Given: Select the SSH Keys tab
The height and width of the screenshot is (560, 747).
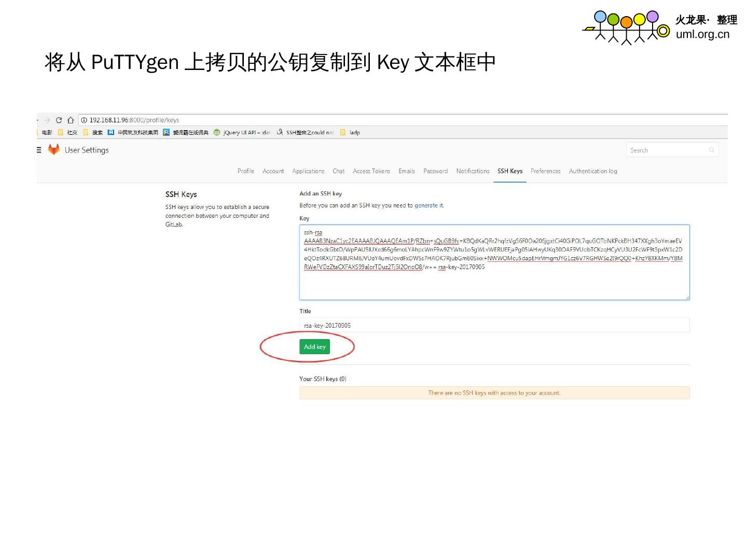Looking at the screenshot, I should pyautogui.click(x=510, y=171).
